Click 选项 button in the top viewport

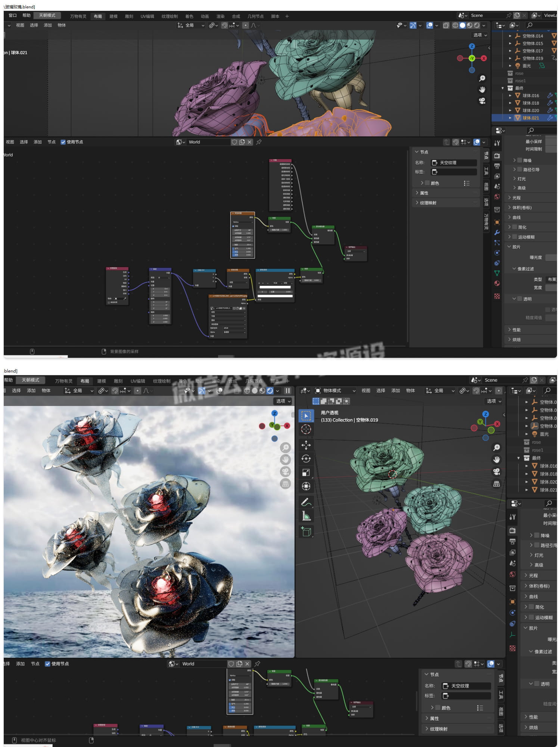tap(480, 35)
